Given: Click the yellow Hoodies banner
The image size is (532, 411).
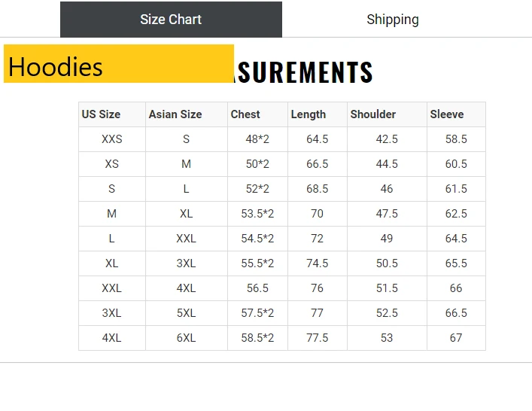Looking at the screenshot, I should pyautogui.click(x=119, y=63).
